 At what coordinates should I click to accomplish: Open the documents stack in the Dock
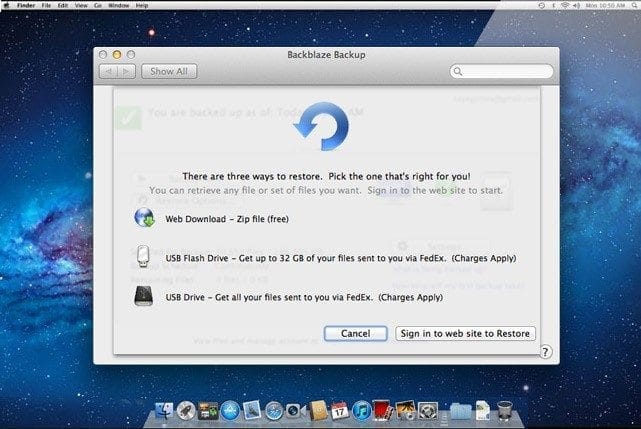(483, 410)
